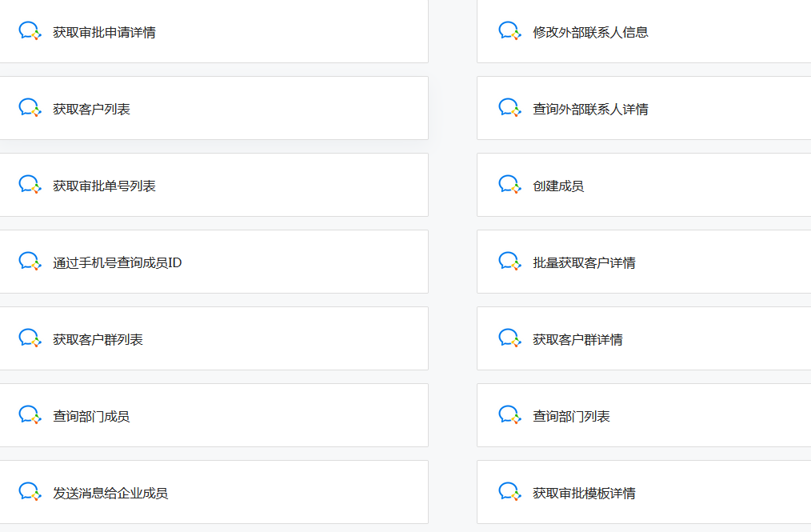
Task: Select the 修改外部联系人信息 action
Action: (x=644, y=31)
